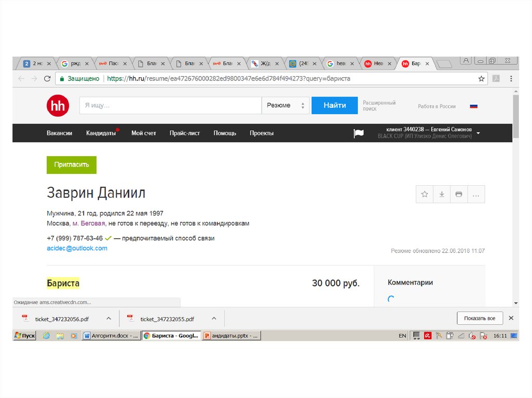Click the browser address bar URL
This screenshot has height=398, width=532.
[229, 79]
